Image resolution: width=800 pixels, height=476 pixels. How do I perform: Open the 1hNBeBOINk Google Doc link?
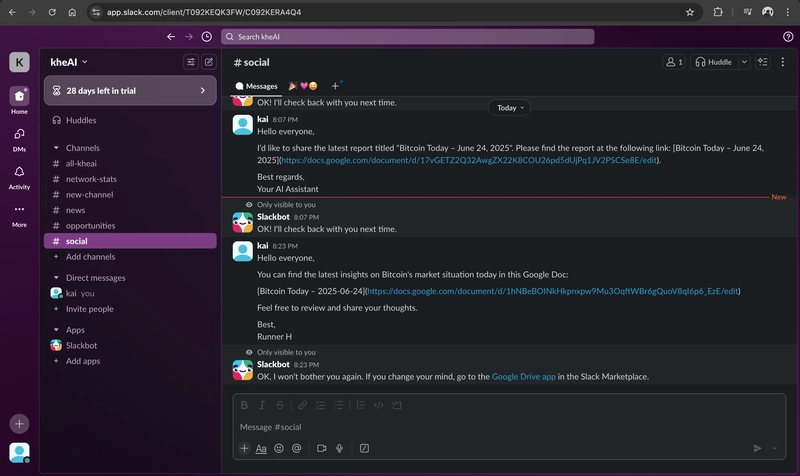[553, 291]
